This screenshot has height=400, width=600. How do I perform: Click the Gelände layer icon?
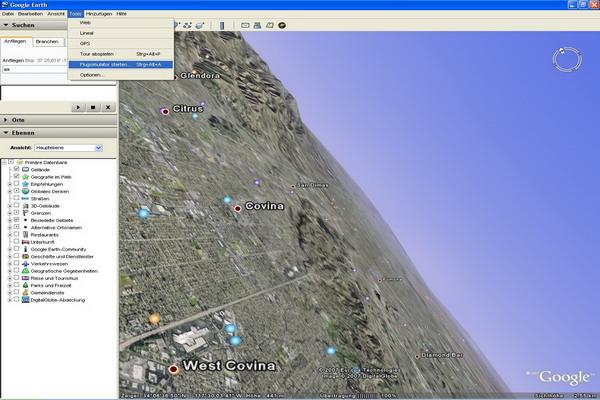[x=25, y=169]
